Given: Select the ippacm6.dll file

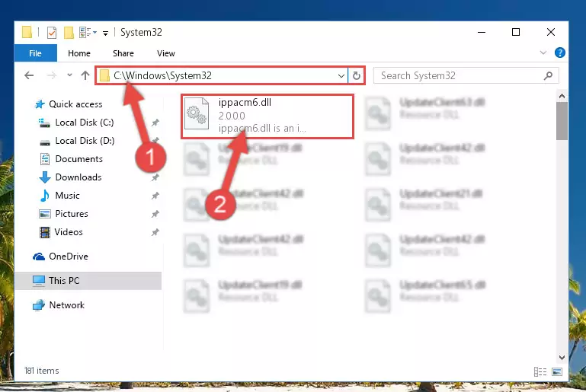Looking at the screenshot, I should (267, 116).
